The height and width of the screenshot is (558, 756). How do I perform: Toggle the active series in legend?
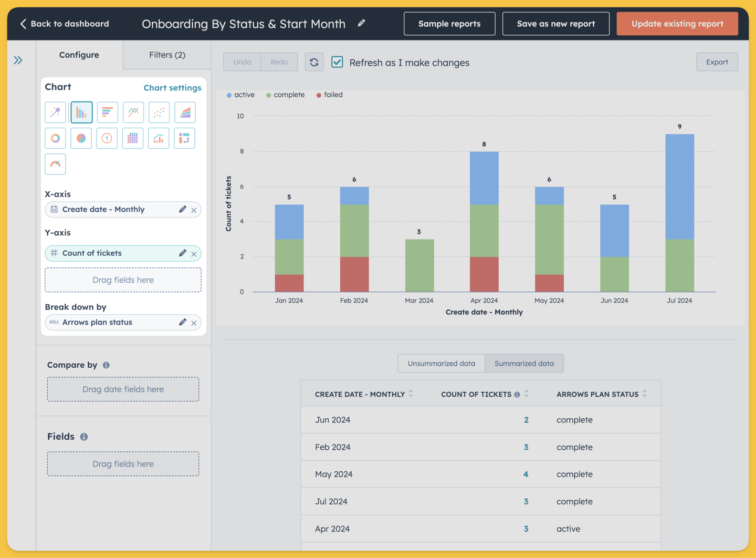click(240, 95)
